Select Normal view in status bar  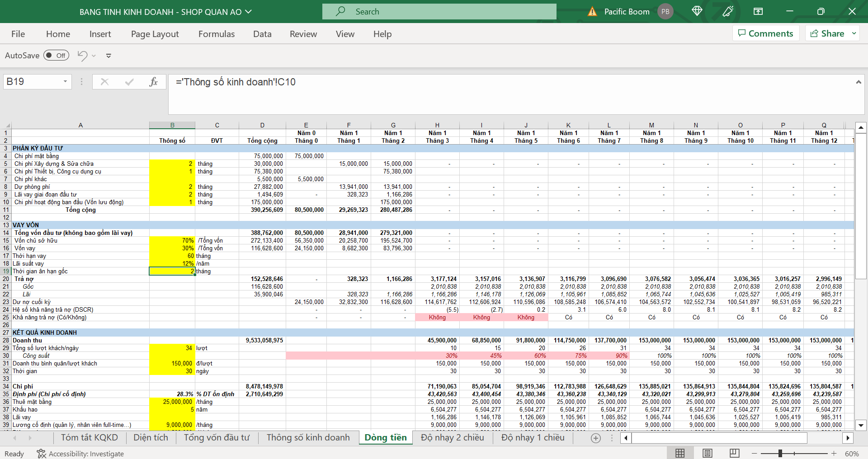[x=680, y=453]
